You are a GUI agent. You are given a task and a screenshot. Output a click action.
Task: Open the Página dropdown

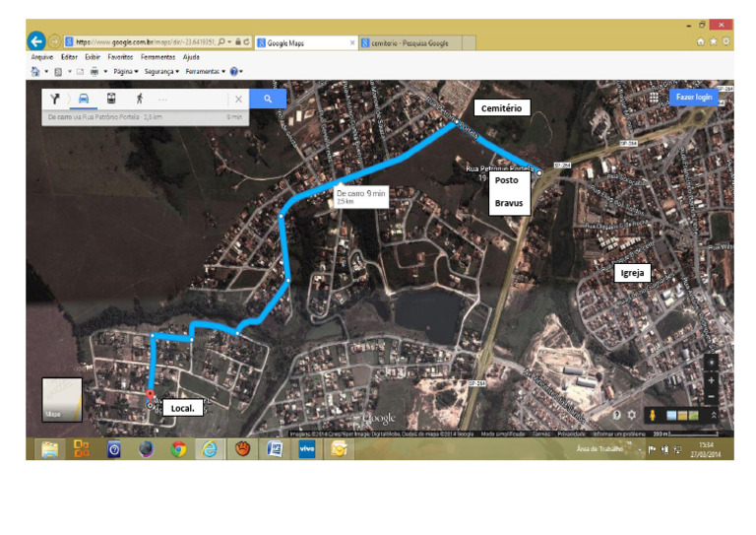[x=126, y=71]
